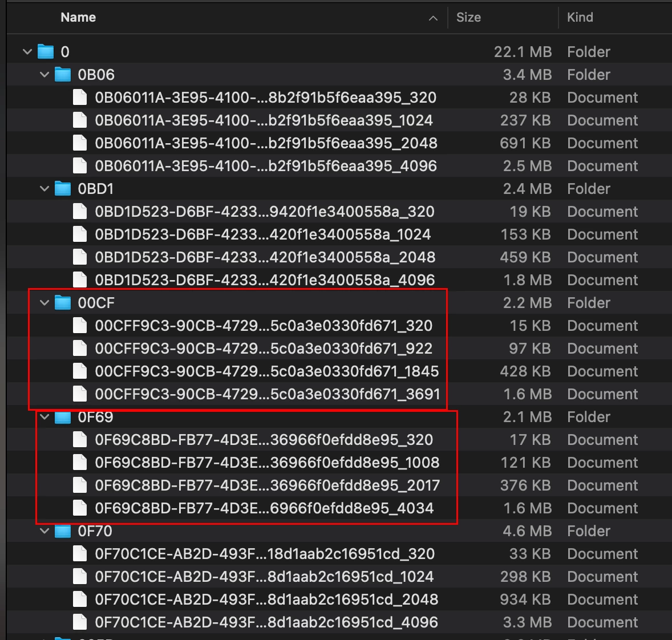
Task: Select file name 0F69C8BD ending in _2017
Action: 268,485
